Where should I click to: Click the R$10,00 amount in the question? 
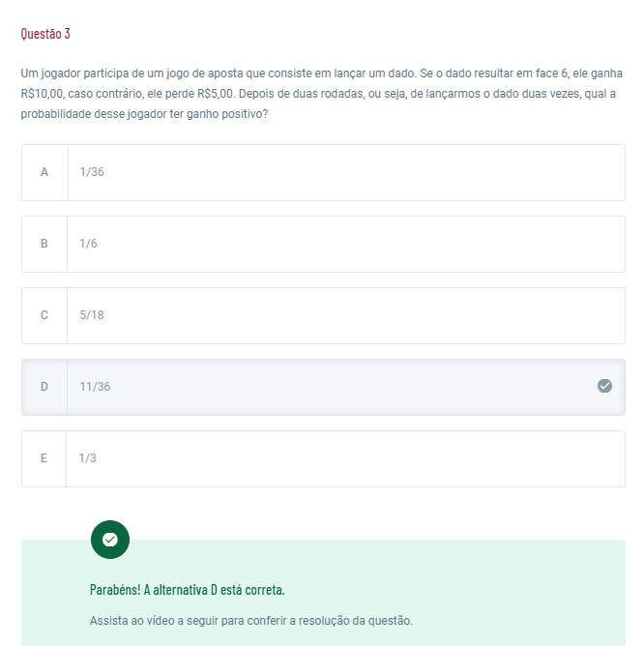(42, 94)
